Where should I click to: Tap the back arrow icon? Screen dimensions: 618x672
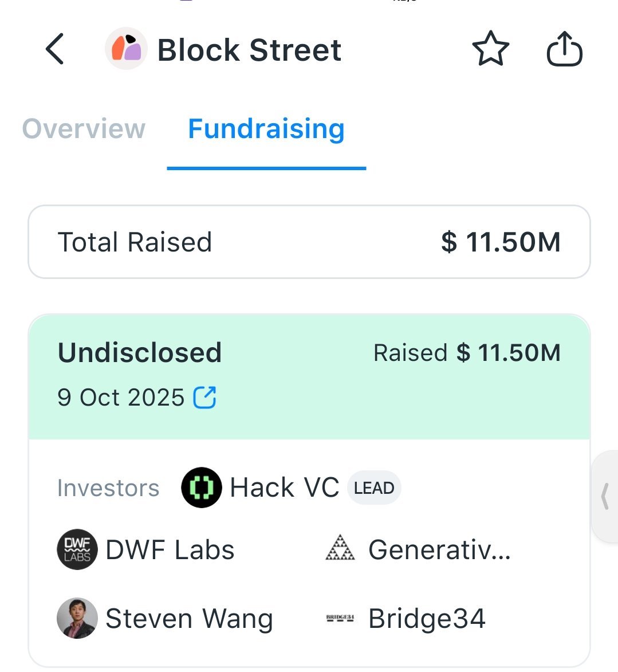pyautogui.click(x=55, y=49)
